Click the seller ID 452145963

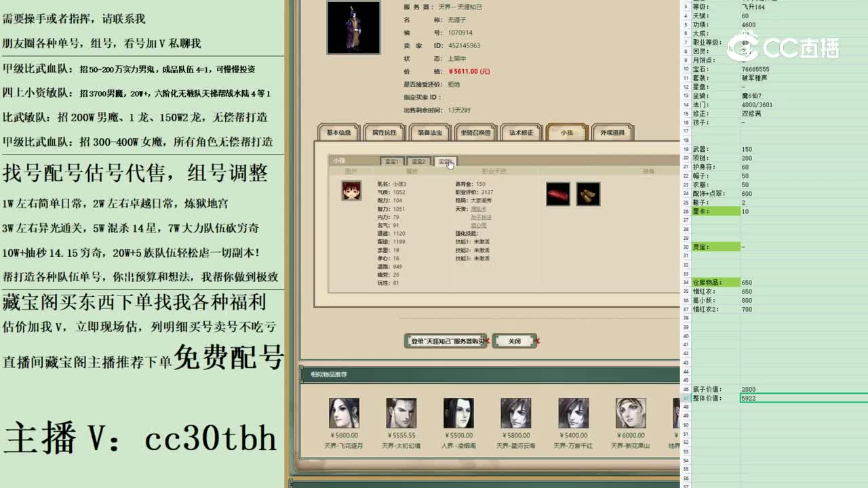coord(464,45)
